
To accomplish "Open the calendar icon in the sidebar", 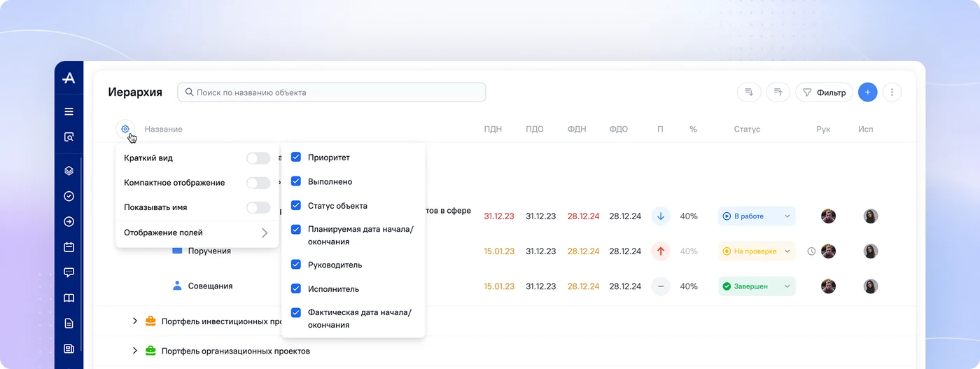I will 69,247.
